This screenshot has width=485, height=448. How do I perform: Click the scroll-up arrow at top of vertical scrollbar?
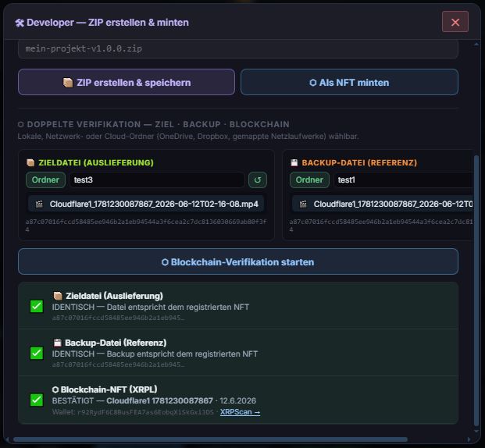click(476, 44)
